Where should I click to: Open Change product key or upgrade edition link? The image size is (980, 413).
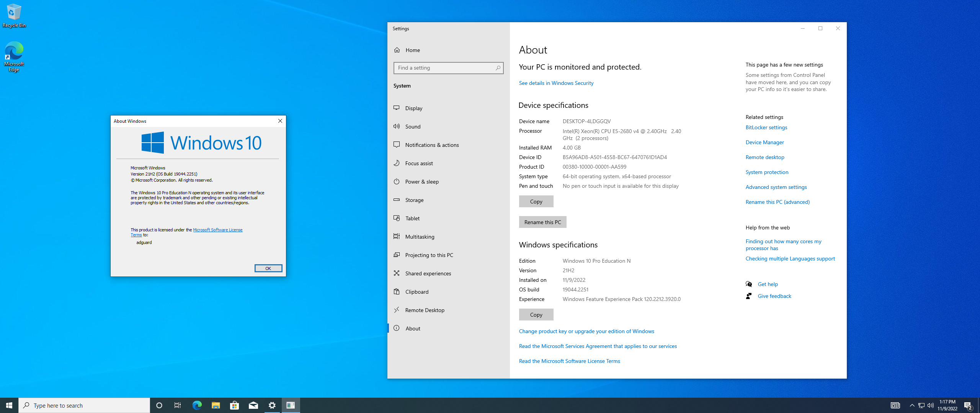click(x=586, y=331)
